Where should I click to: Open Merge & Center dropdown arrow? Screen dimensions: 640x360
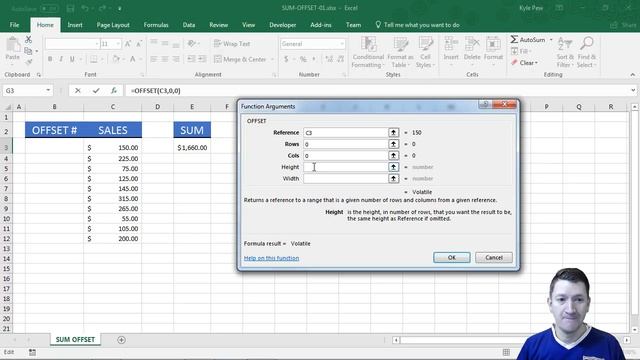tap(272, 59)
